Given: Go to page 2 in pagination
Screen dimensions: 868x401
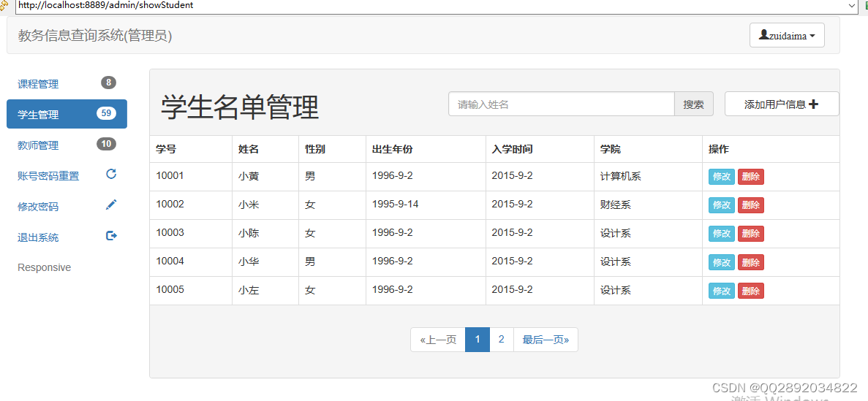Looking at the screenshot, I should (x=501, y=340).
